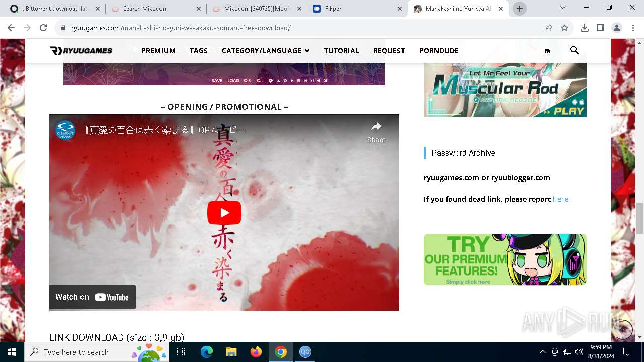
Task: Open the TAGS menu item
Action: (x=199, y=51)
